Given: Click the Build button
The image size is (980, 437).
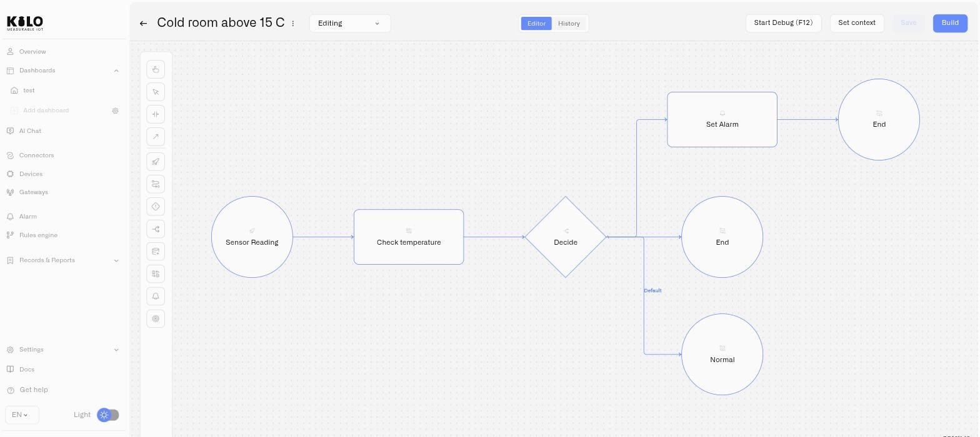Looking at the screenshot, I should [950, 23].
